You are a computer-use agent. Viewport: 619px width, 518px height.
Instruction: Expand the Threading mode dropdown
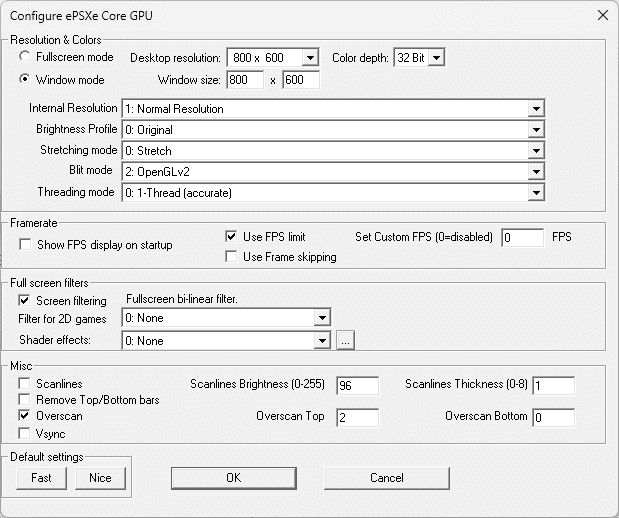coord(333,193)
